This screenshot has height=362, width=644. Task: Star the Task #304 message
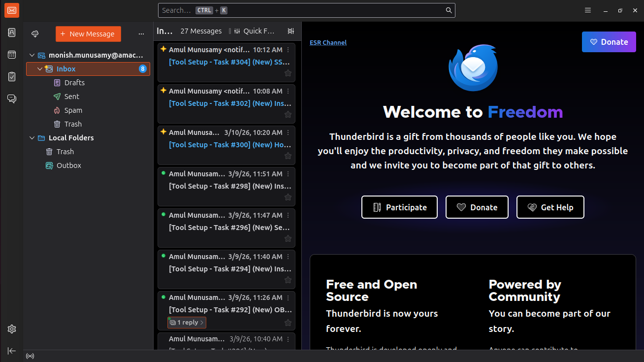[x=288, y=73]
